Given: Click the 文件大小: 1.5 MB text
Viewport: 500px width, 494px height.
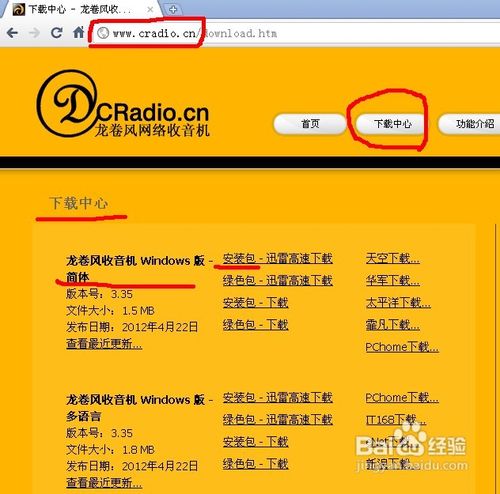Looking at the screenshot, I should click(x=110, y=311).
